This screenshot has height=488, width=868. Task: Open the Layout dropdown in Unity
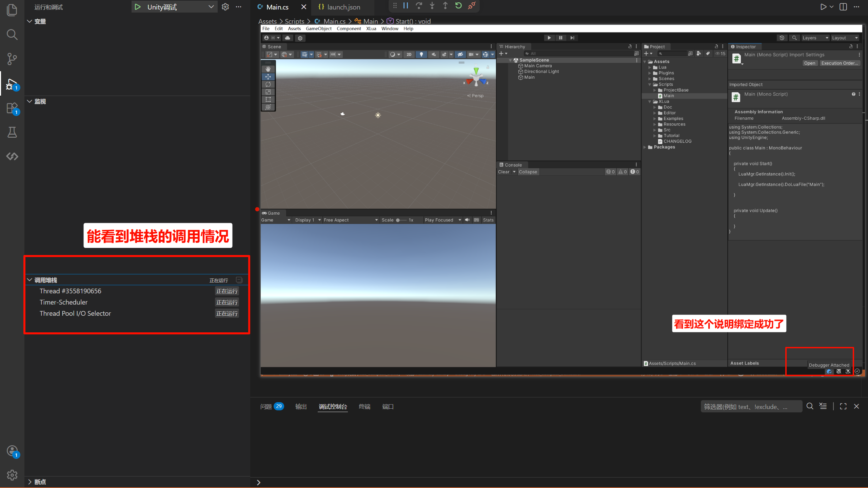(845, 38)
